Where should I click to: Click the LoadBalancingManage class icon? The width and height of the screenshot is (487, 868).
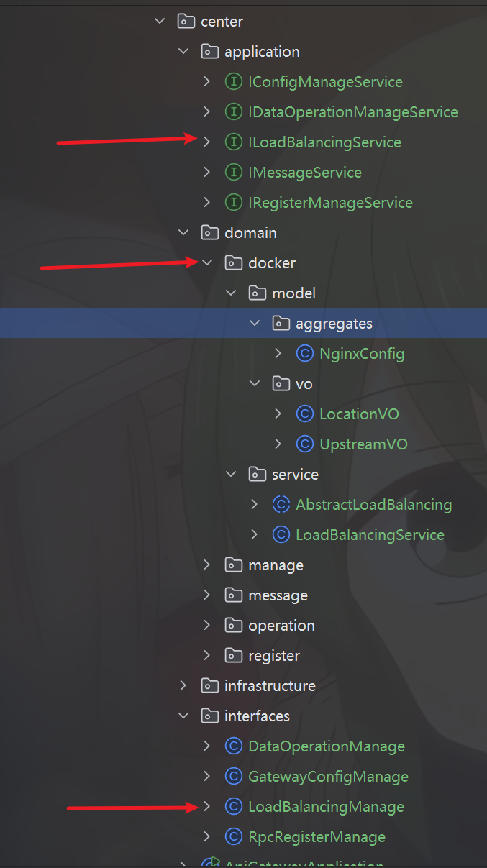[x=233, y=807]
